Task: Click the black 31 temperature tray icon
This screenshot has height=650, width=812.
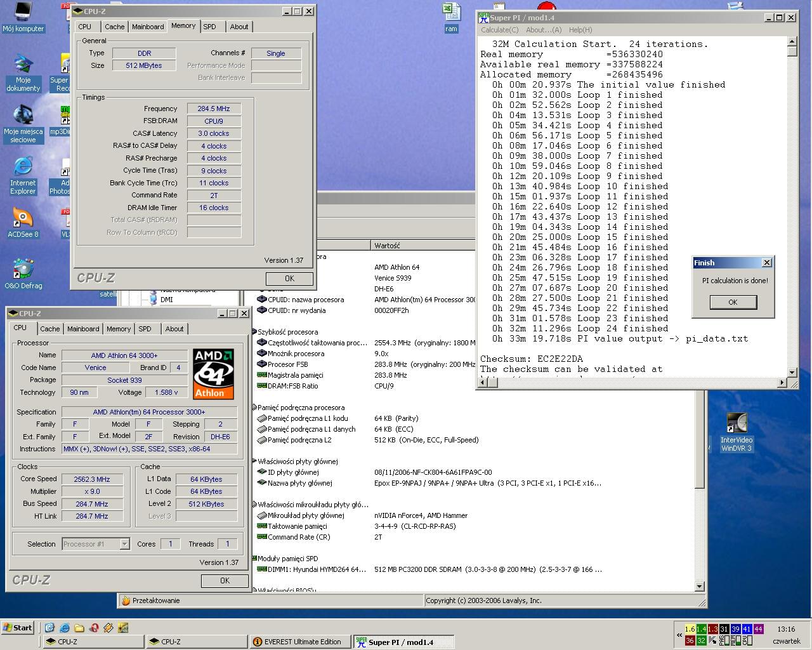Action: coord(724,629)
